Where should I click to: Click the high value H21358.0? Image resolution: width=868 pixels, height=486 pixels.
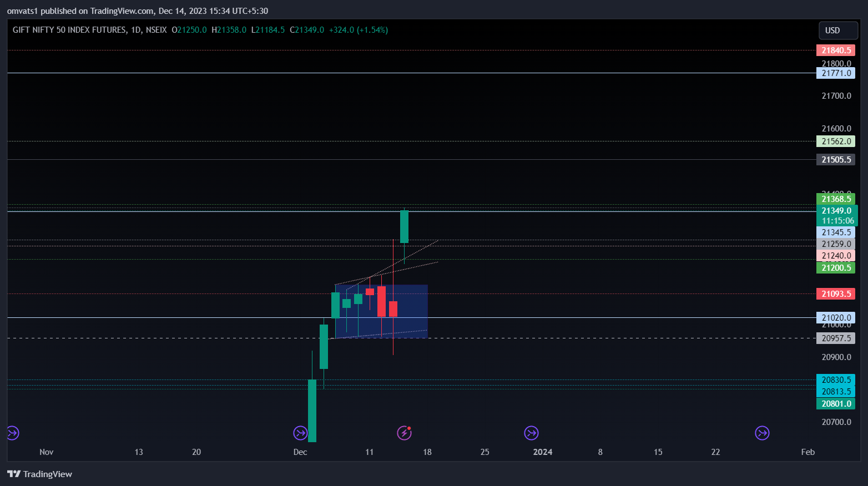pyautogui.click(x=229, y=30)
